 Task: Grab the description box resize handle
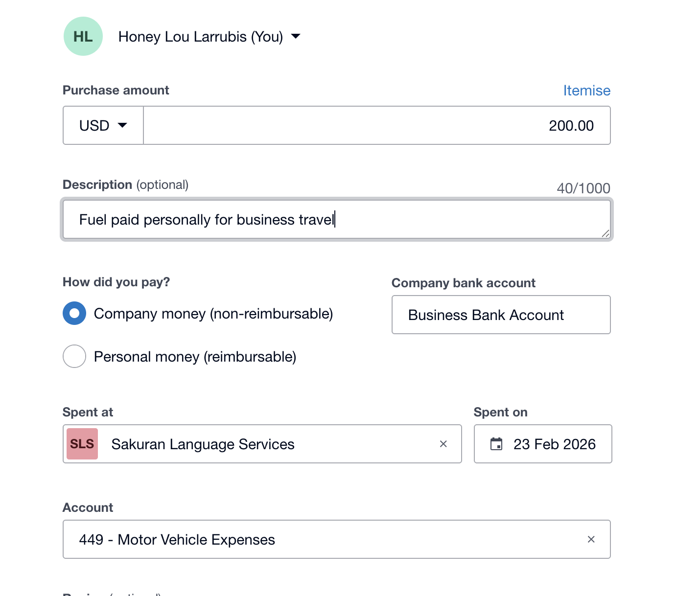[606, 233]
